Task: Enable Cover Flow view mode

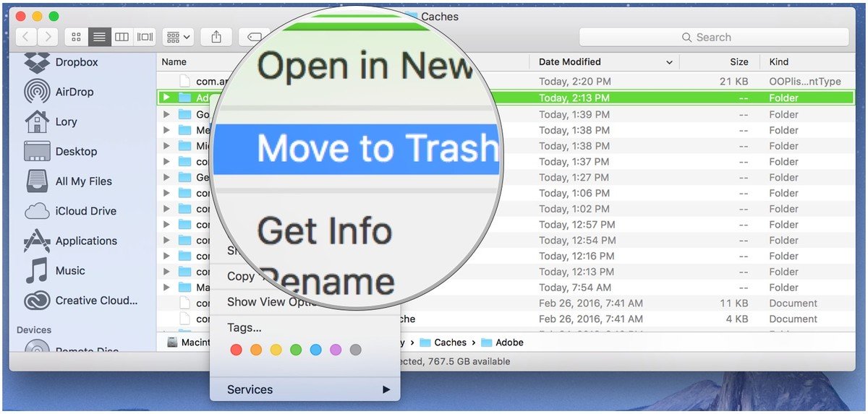Action: [145, 37]
